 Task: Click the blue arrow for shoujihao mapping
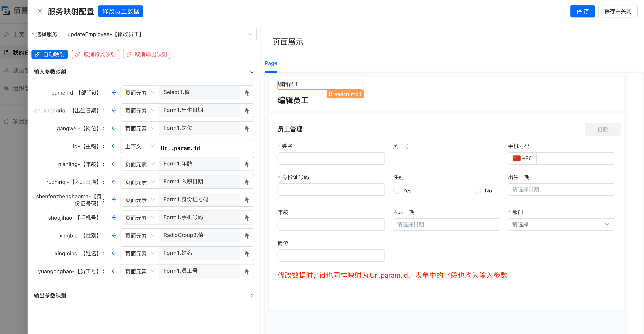(x=114, y=218)
